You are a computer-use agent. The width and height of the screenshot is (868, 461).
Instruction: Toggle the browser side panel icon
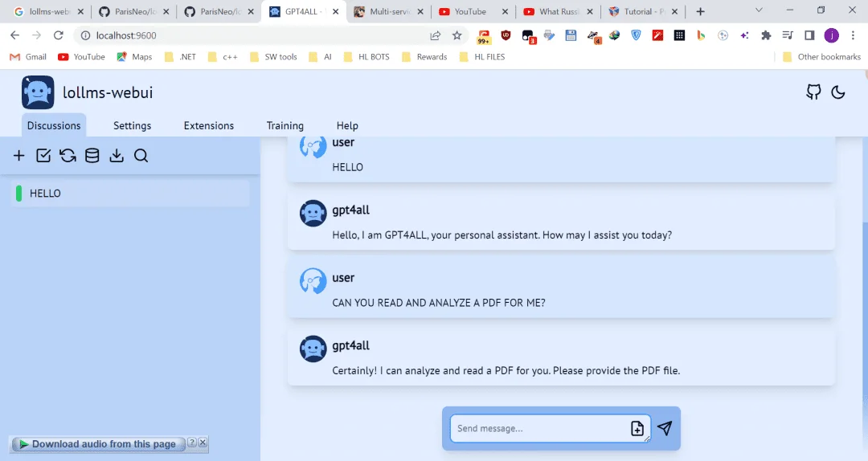click(x=809, y=35)
